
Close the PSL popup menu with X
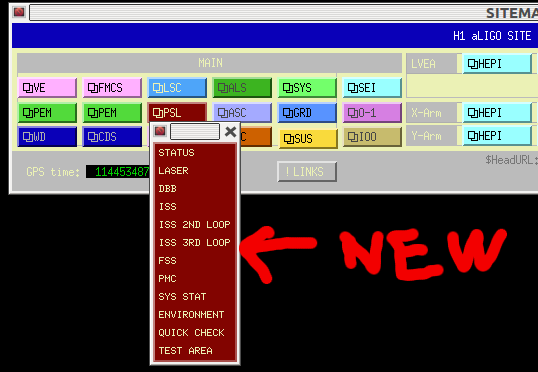(231, 131)
